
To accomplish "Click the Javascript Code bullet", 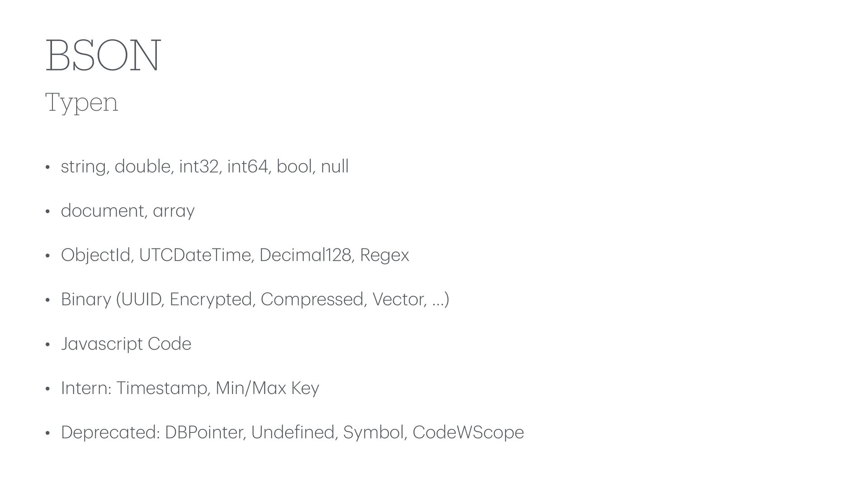I will [x=126, y=344].
